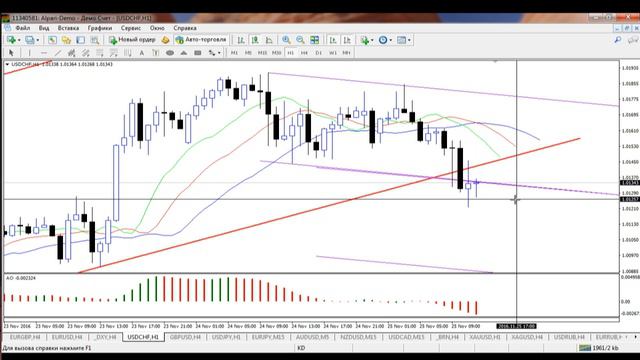Toggle the Strategy Tester panel
The height and width of the screenshot is (360, 640).
(95, 40)
